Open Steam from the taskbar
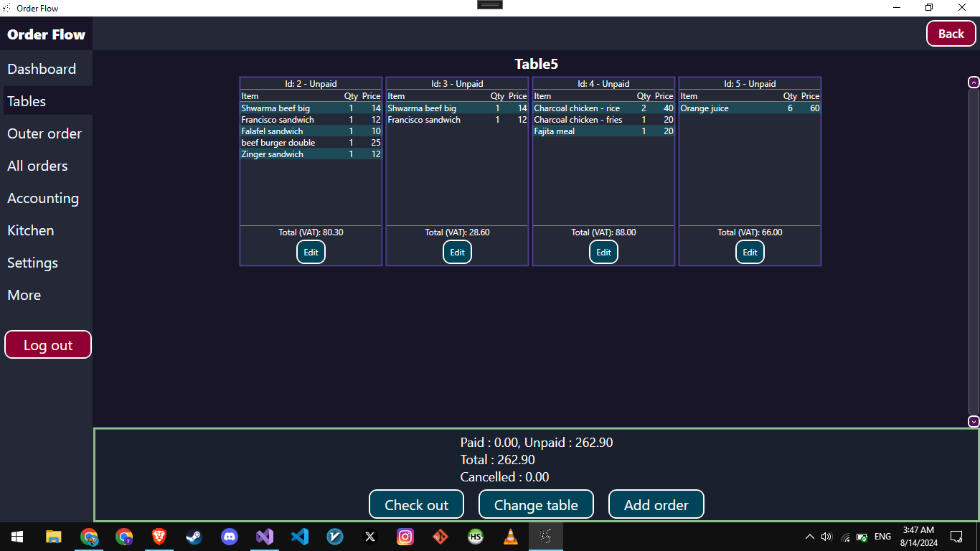Screen dimensions: 980x551 pyautogui.click(x=194, y=537)
